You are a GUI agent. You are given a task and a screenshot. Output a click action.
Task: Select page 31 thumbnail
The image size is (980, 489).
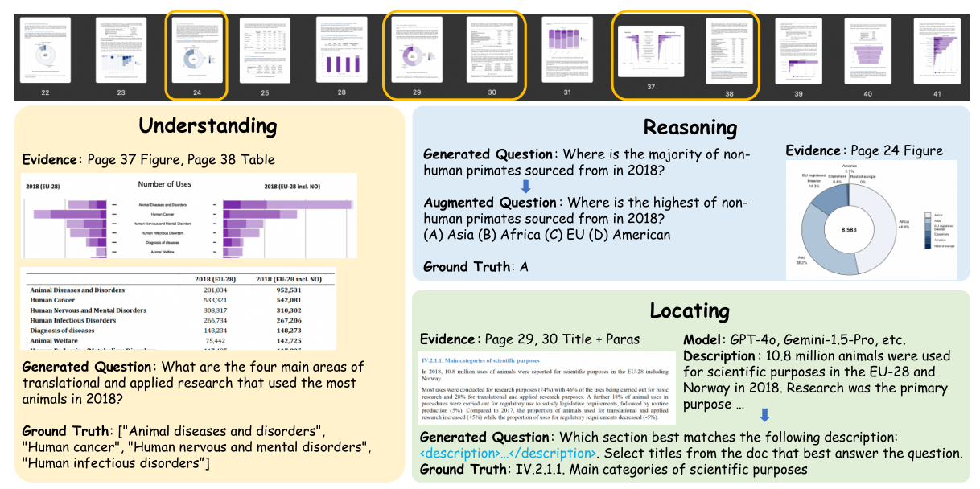tap(567, 50)
